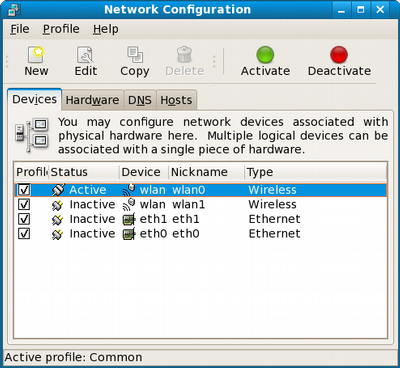Viewport: 400px width, 368px height.
Task: Click the Inactive status text for eth0
Action: (92, 234)
